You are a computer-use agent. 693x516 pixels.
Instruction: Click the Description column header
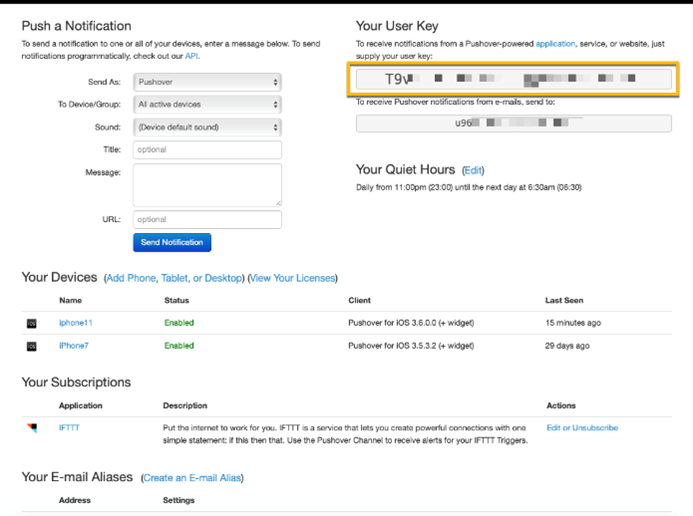(x=185, y=406)
